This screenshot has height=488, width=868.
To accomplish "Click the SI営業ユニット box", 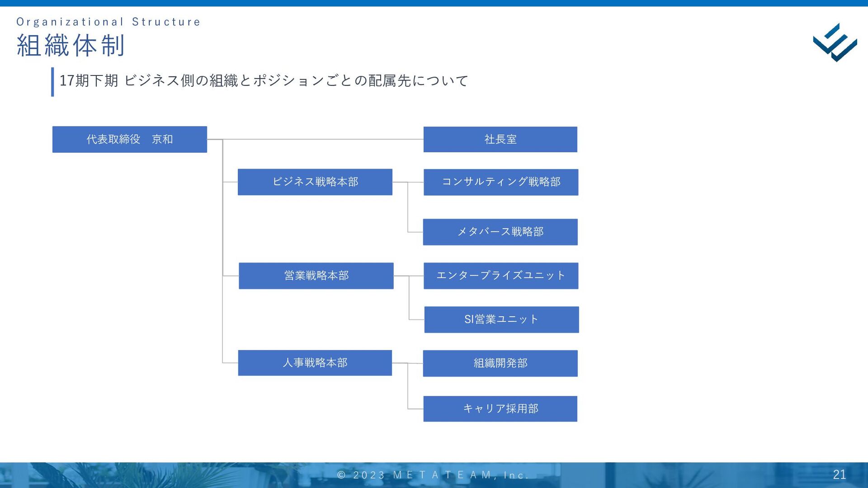I will pyautogui.click(x=502, y=319).
